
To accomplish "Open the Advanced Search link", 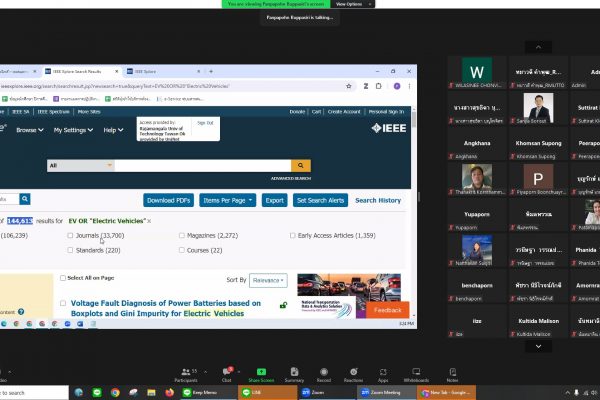I will tap(291, 178).
